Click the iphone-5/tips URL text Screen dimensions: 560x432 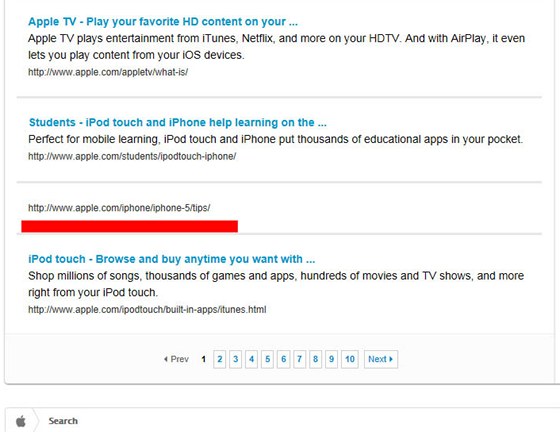pyautogui.click(x=119, y=208)
